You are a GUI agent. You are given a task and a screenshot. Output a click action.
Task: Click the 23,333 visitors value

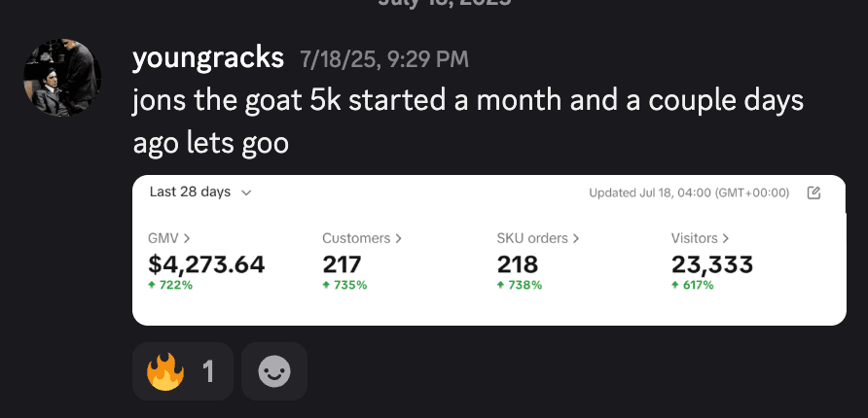[711, 264]
